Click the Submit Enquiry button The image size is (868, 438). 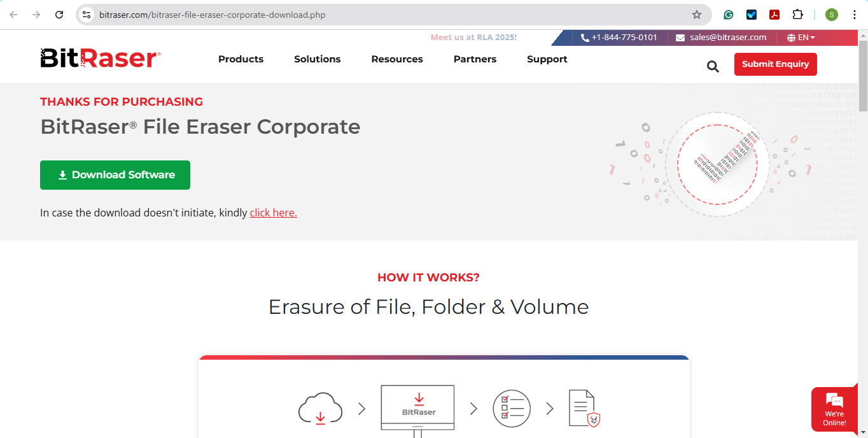click(775, 64)
